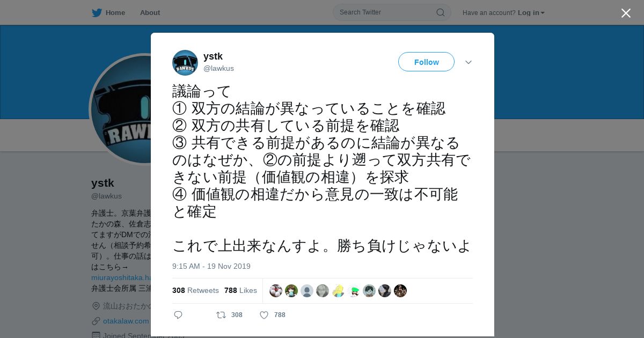
Task: View the 788 Likes list
Action: [x=240, y=290]
